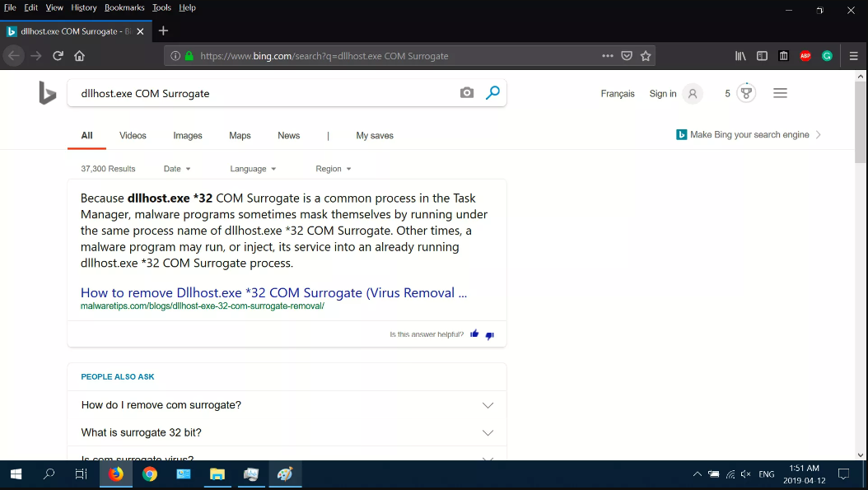Image resolution: width=868 pixels, height=490 pixels.
Task: Save page to Pocket
Action: 627,56
